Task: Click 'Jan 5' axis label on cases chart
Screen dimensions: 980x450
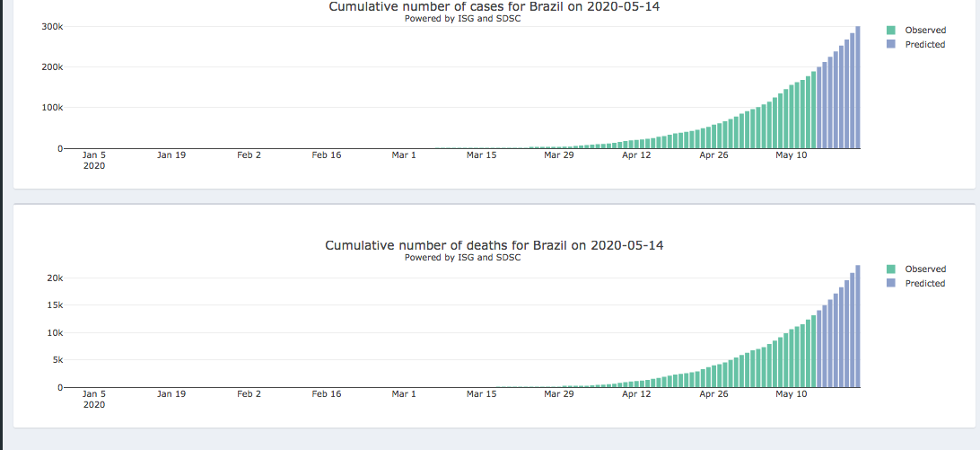Action: pos(94,154)
